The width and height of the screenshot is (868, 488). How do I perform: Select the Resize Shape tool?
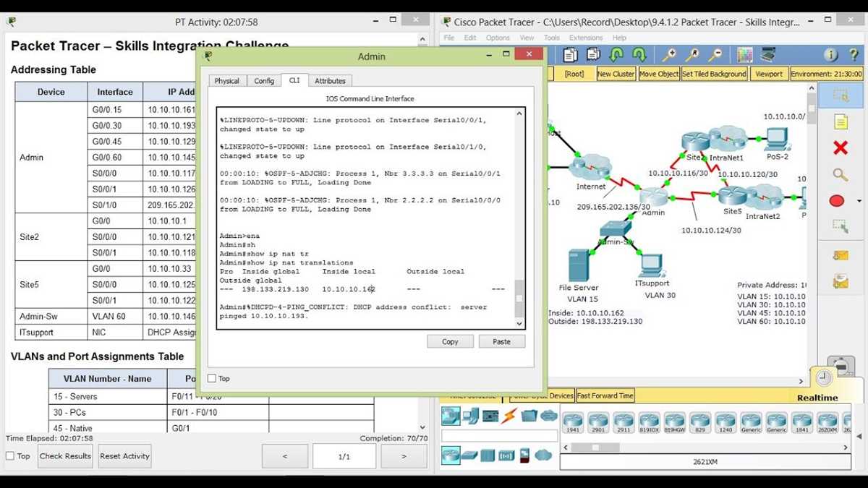pos(840,227)
